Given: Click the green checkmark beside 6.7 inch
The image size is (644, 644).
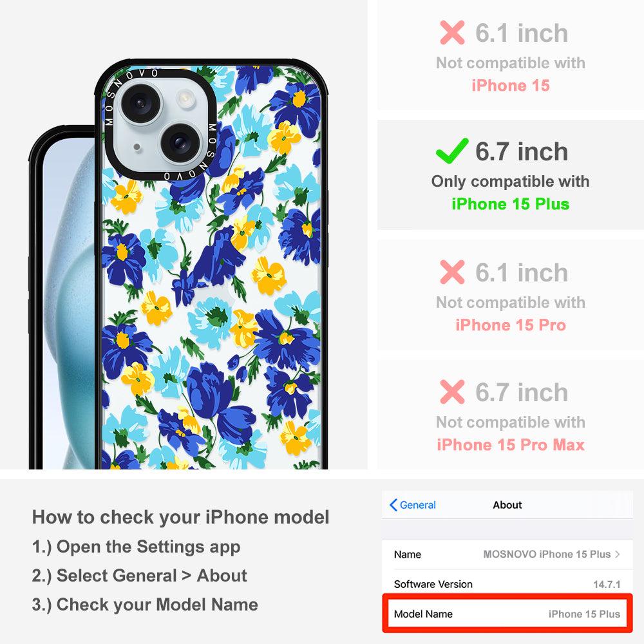Looking at the screenshot, I should pyautogui.click(x=452, y=151).
